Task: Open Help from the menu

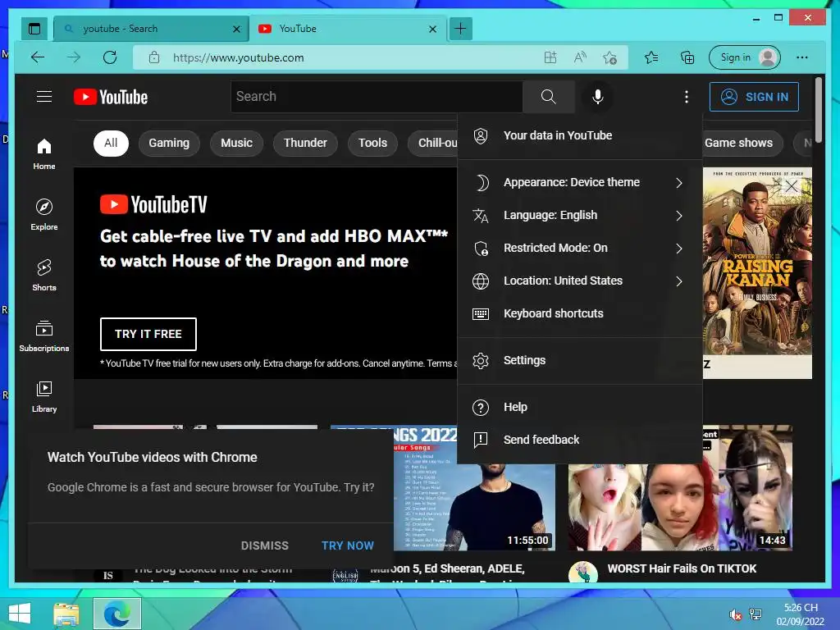Action: point(580,407)
